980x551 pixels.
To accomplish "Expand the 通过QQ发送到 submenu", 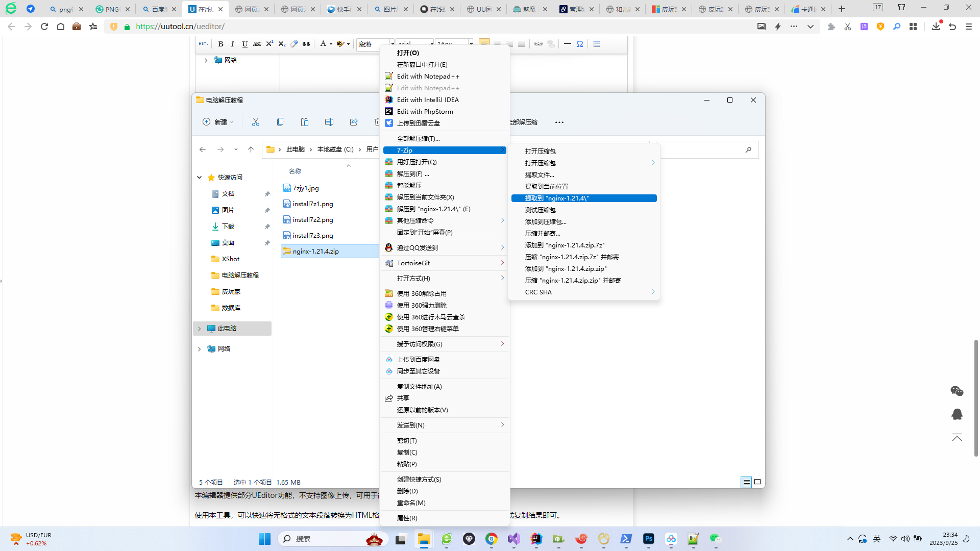I will [x=445, y=247].
